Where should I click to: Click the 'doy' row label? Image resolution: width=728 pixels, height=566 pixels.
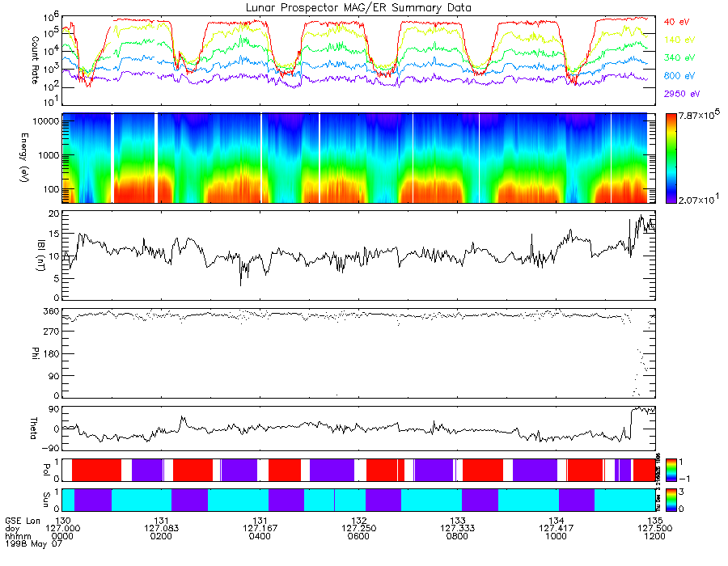click(x=12, y=529)
